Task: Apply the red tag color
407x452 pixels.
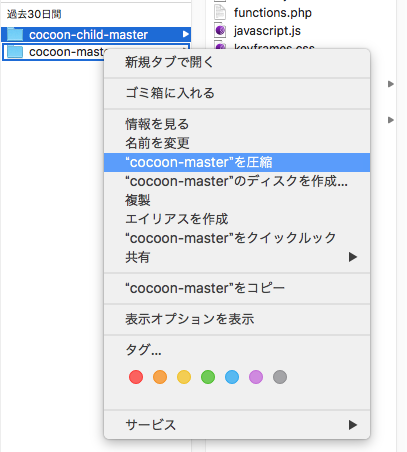Action: pos(136,377)
